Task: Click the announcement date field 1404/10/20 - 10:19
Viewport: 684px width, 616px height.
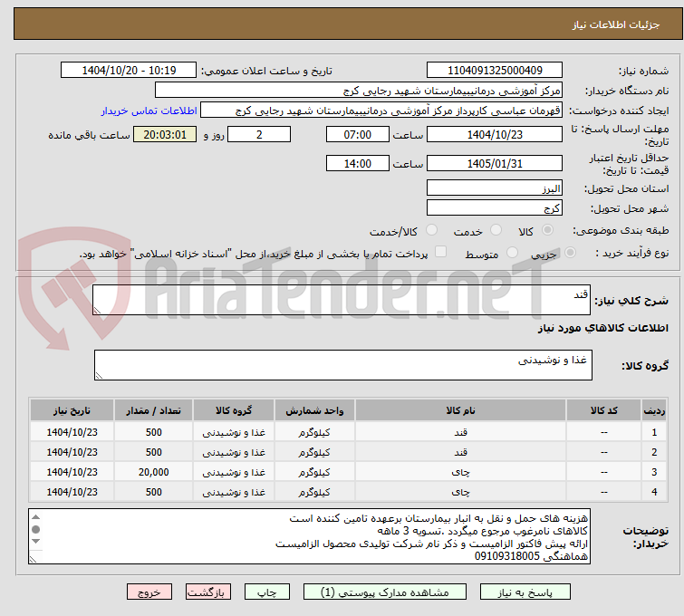Action: coord(129,71)
